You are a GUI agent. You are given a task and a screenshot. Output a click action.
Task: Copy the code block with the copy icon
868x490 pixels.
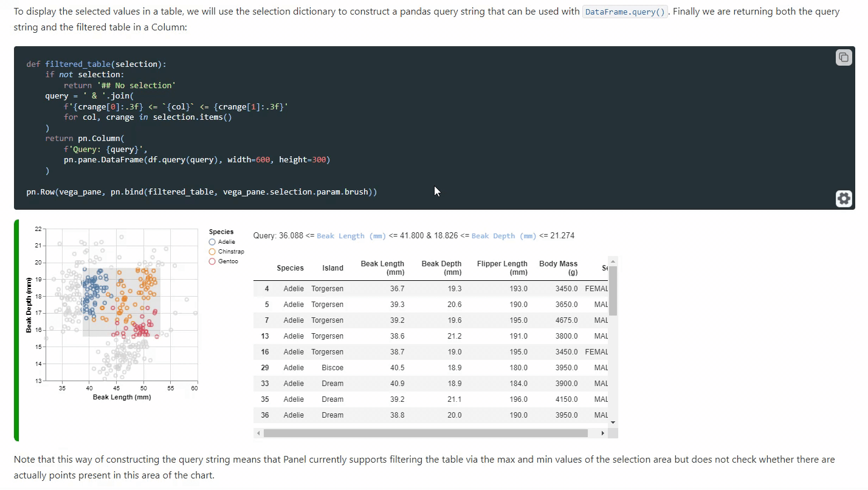844,57
